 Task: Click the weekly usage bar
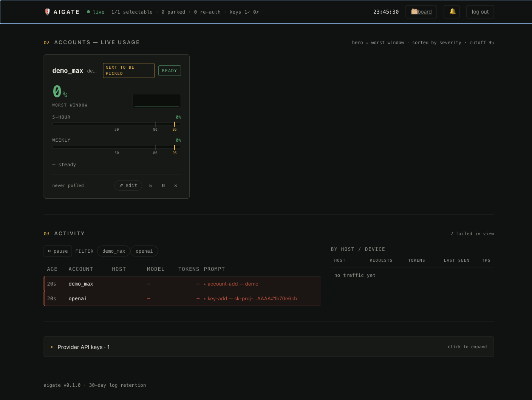coord(116,147)
